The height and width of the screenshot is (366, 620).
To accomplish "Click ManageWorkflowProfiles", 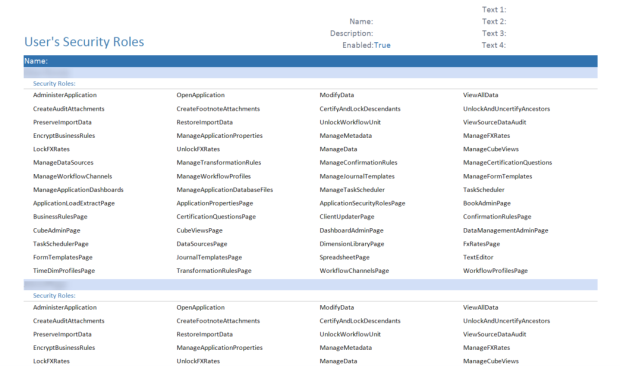I will coord(214,176).
